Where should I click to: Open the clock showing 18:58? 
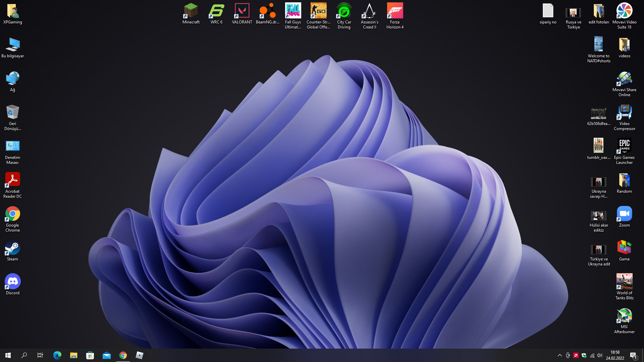615,355
